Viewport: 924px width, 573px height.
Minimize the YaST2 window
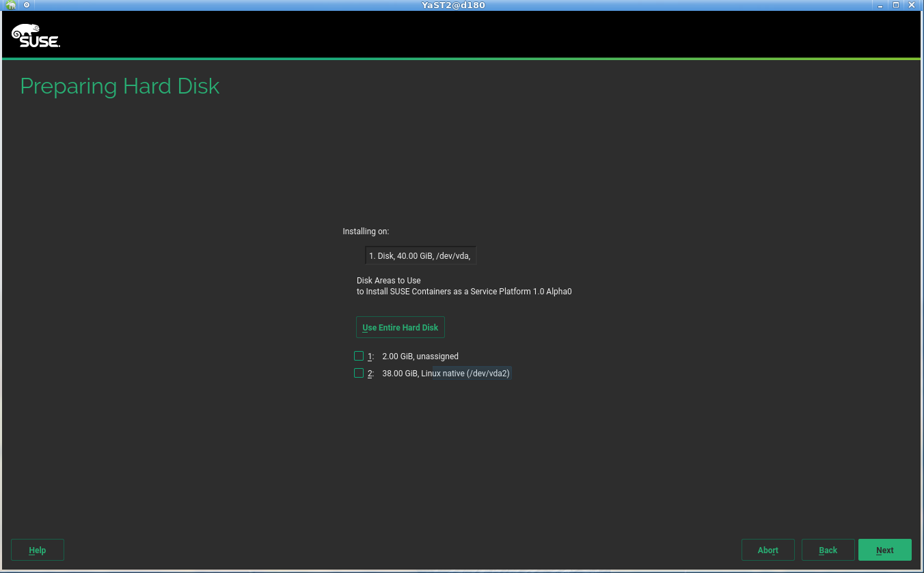click(882, 5)
